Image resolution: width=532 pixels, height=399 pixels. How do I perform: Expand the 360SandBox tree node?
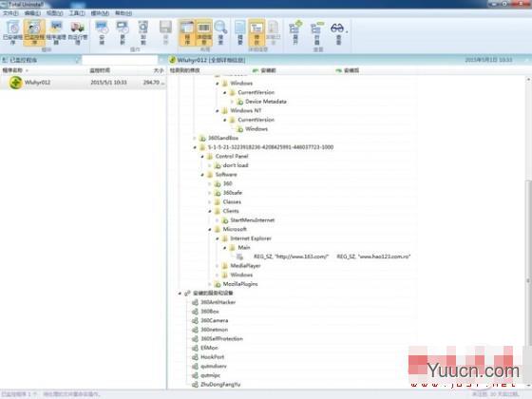pyautogui.click(x=195, y=138)
